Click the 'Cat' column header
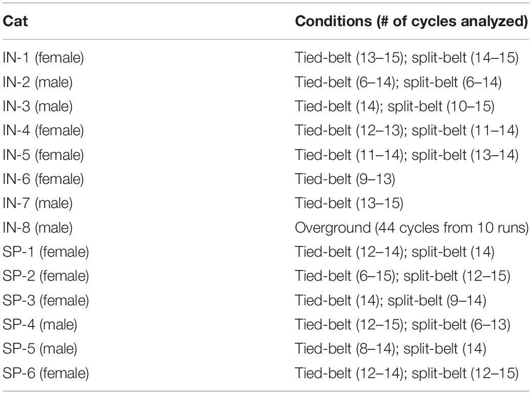532x394 pixels. [15, 22]
